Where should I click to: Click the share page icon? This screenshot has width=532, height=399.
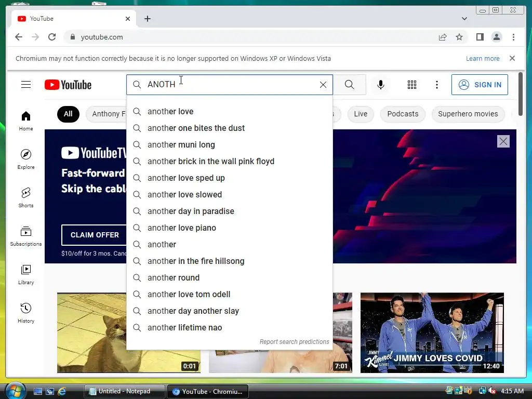coord(443,37)
